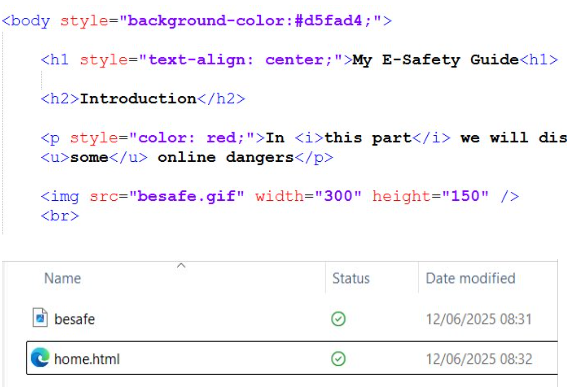567x387 pixels.
Task: Sort files by the Name column header
Action: point(63,278)
